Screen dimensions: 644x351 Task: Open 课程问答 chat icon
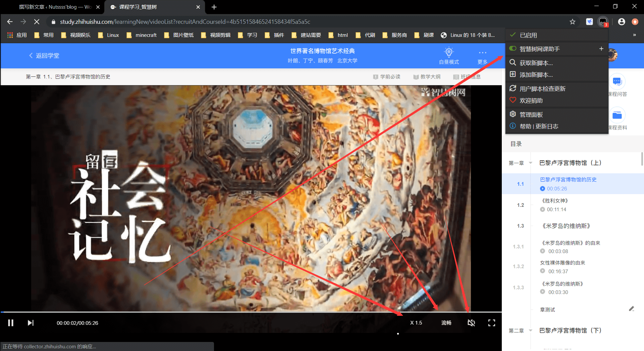[617, 81]
